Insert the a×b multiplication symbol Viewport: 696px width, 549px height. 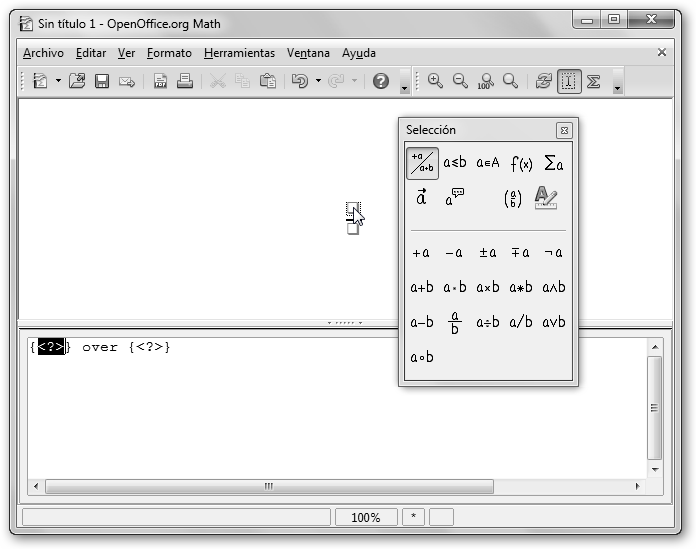click(488, 288)
